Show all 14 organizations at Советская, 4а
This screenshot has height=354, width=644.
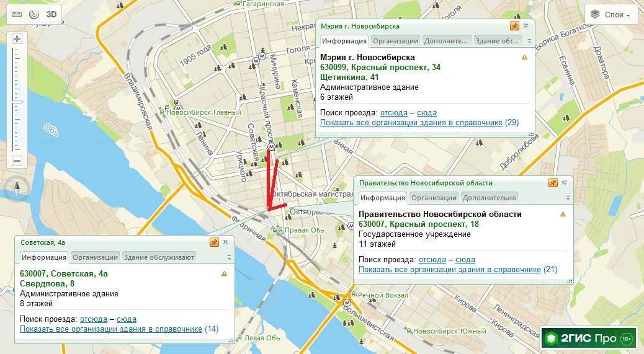[111, 329]
